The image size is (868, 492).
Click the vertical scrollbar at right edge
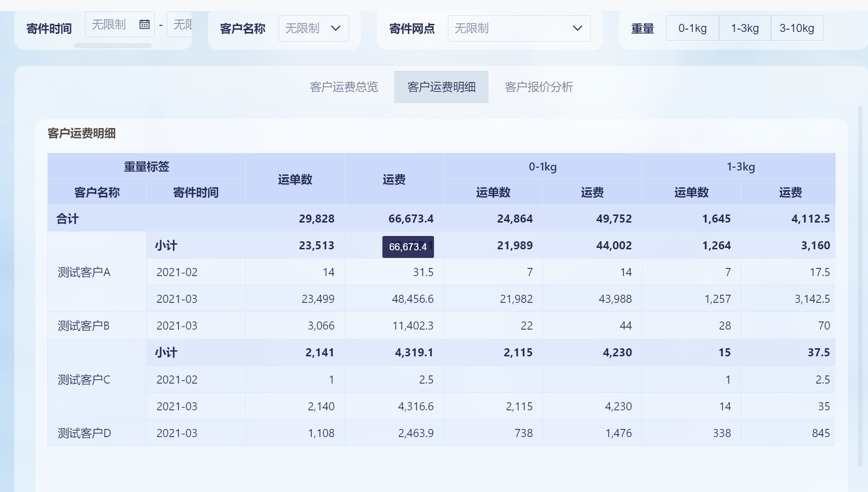[860, 287]
